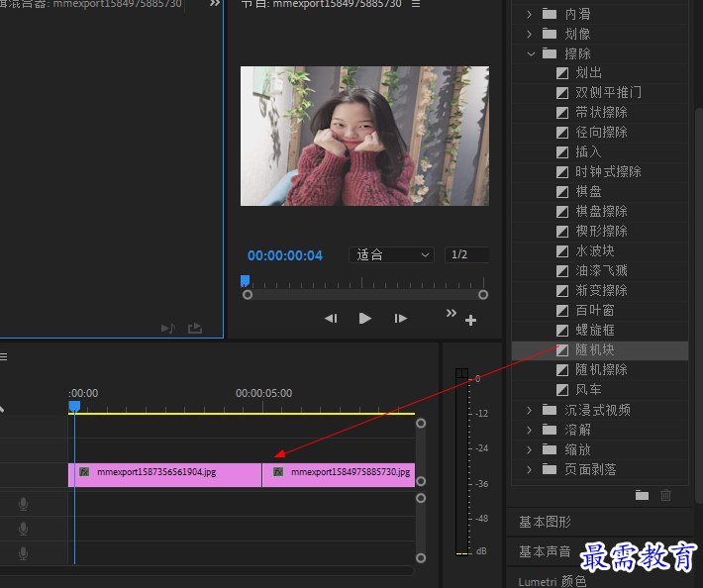Click the play audio icon in source panel
The image size is (703, 588).
click(168, 329)
